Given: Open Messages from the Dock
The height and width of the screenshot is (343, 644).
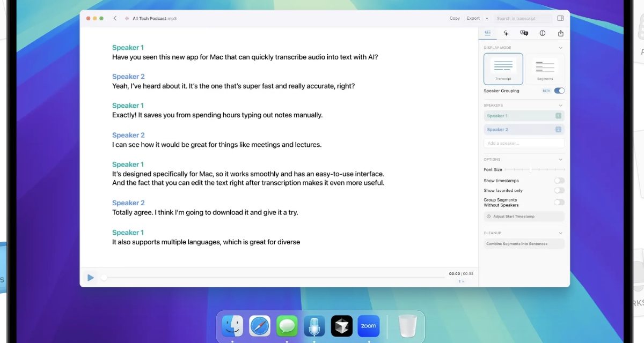Looking at the screenshot, I should [287, 326].
